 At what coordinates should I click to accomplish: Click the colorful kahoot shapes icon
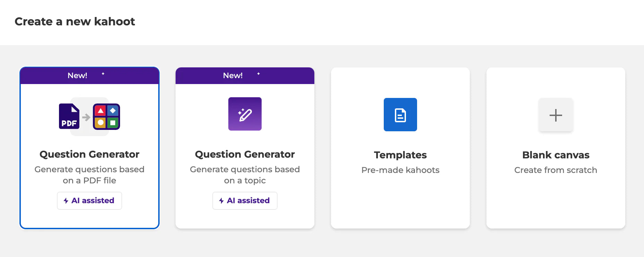click(x=107, y=117)
